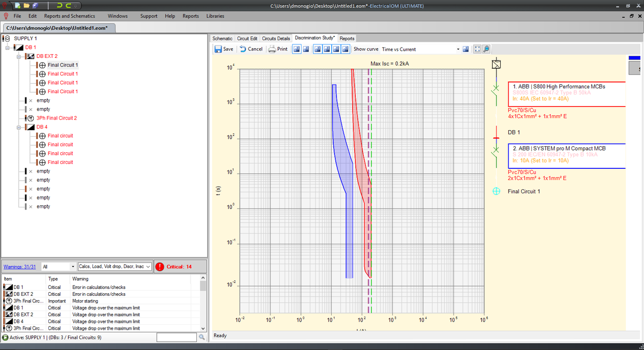The image size is (644, 350).
Task: Click the Final Circuit 1 symbol in schematic
Action: pos(496,191)
